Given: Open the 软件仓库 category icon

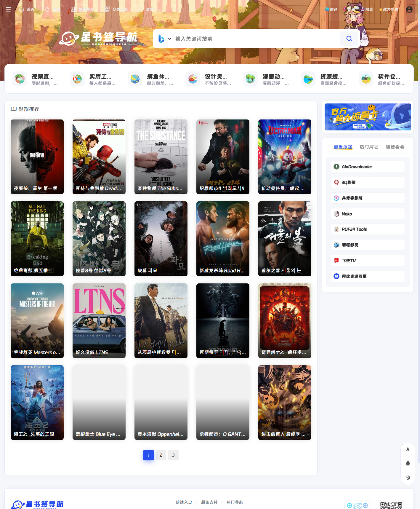Looking at the screenshot, I should 366,79.
